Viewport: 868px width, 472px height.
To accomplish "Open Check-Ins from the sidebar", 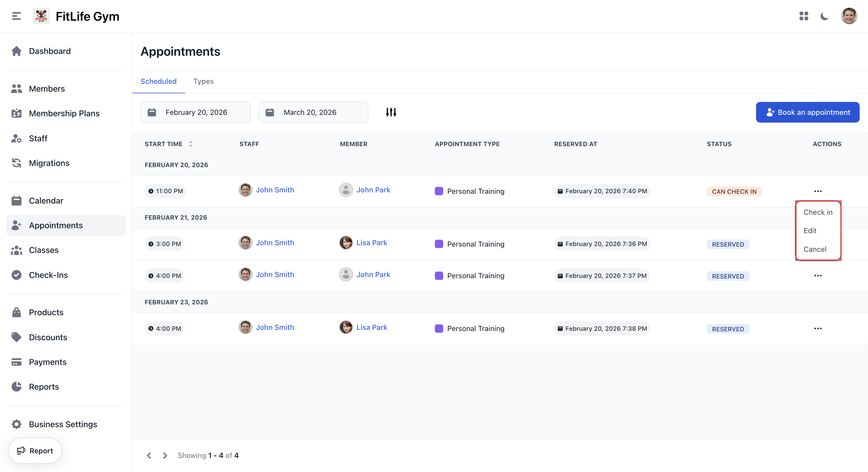I will point(48,275).
